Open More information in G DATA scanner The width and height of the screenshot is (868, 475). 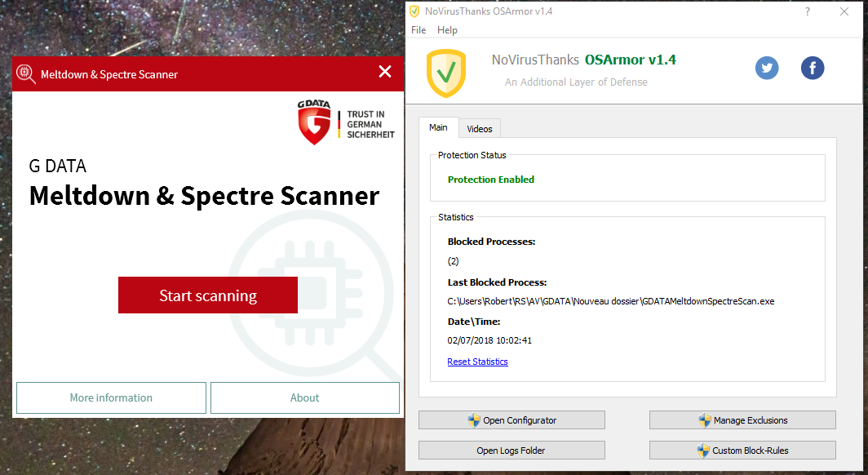[111, 397]
